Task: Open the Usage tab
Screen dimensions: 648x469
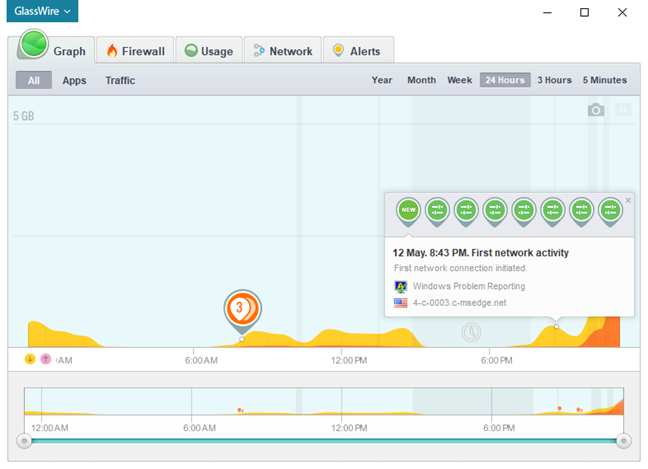Action: (209, 51)
